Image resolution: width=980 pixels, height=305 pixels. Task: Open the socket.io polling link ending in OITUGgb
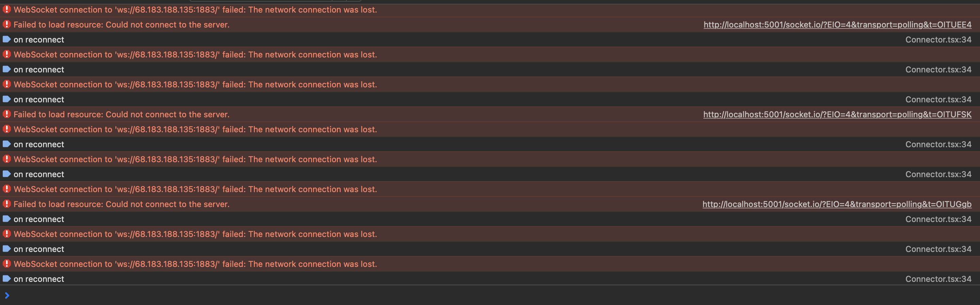837,204
